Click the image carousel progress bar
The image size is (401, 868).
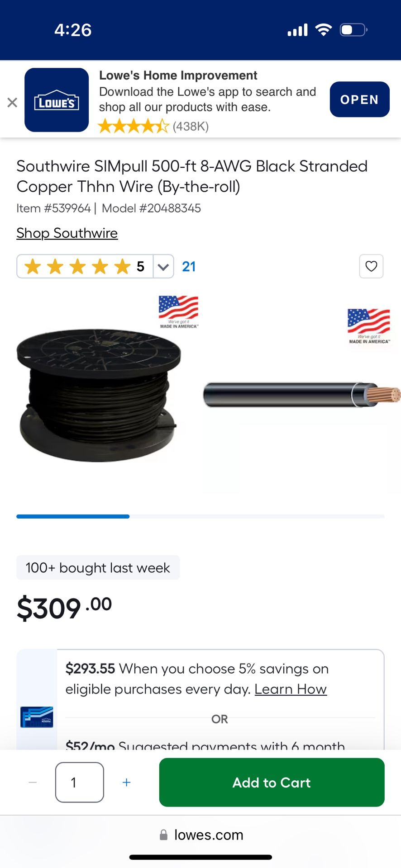(x=200, y=516)
